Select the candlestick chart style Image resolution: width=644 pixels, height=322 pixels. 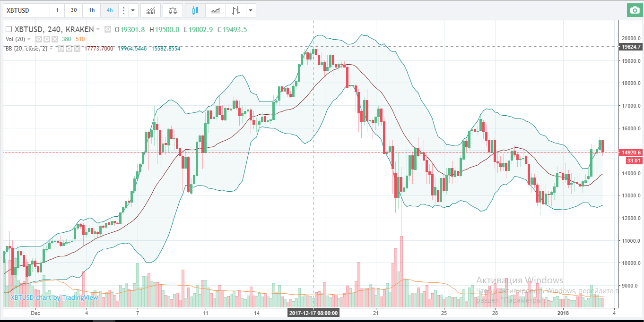pyautogui.click(x=196, y=10)
